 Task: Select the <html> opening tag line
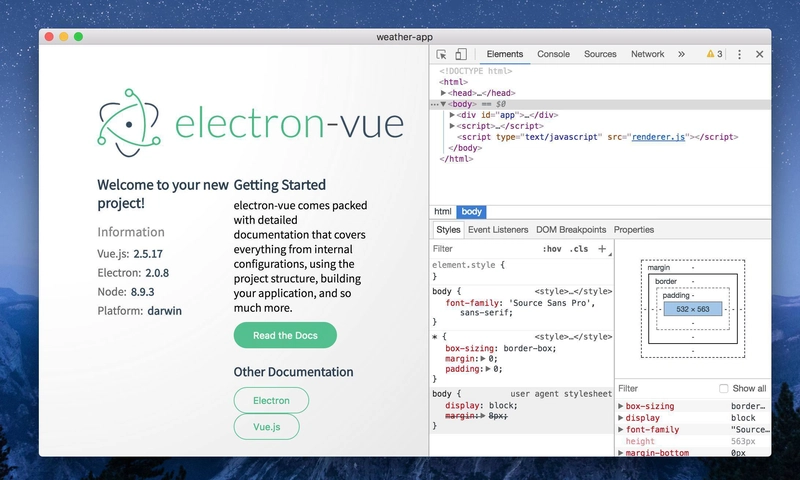coord(454,82)
